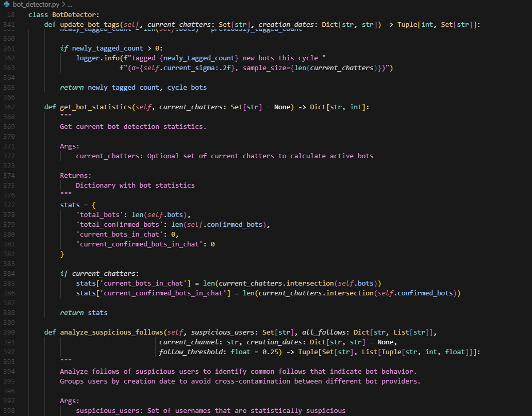Click the 'total_confirmed_bots' dictionary key

click(120, 225)
